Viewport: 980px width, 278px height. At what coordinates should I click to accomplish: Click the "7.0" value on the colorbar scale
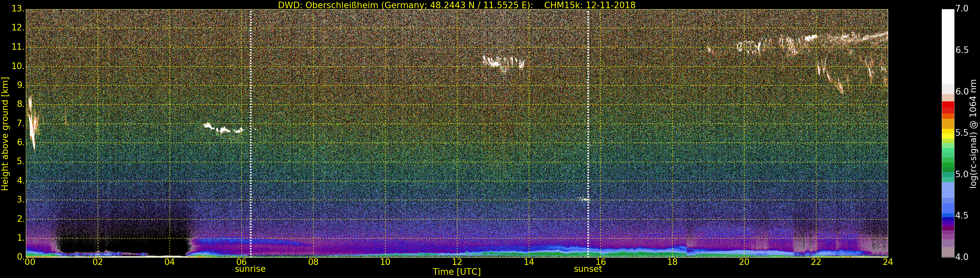pyautogui.click(x=962, y=9)
